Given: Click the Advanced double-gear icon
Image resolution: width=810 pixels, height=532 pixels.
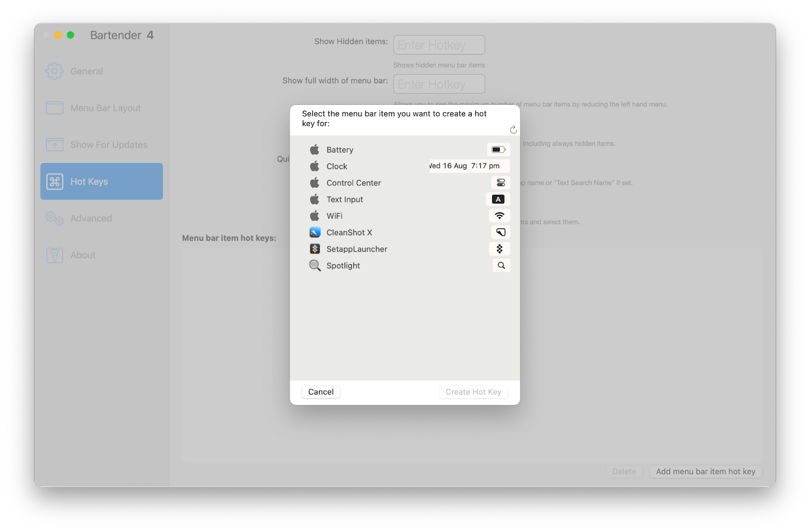Looking at the screenshot, I should click(55, 218).
